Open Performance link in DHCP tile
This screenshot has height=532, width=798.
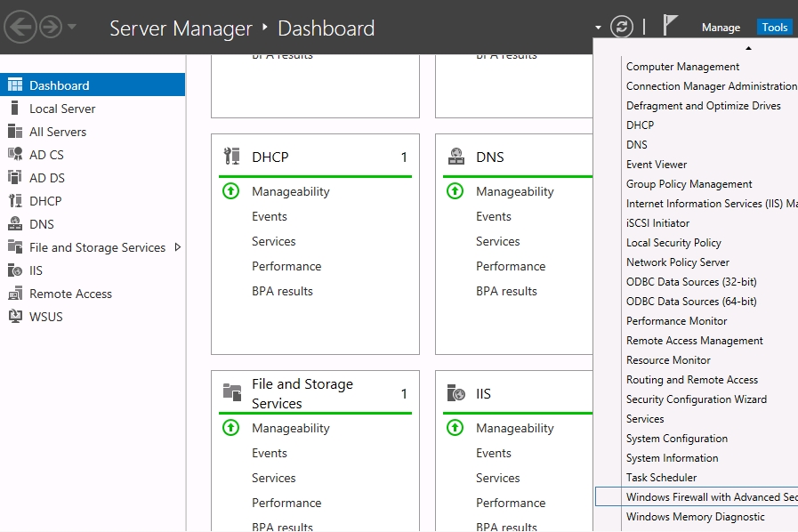coord(286,266)
